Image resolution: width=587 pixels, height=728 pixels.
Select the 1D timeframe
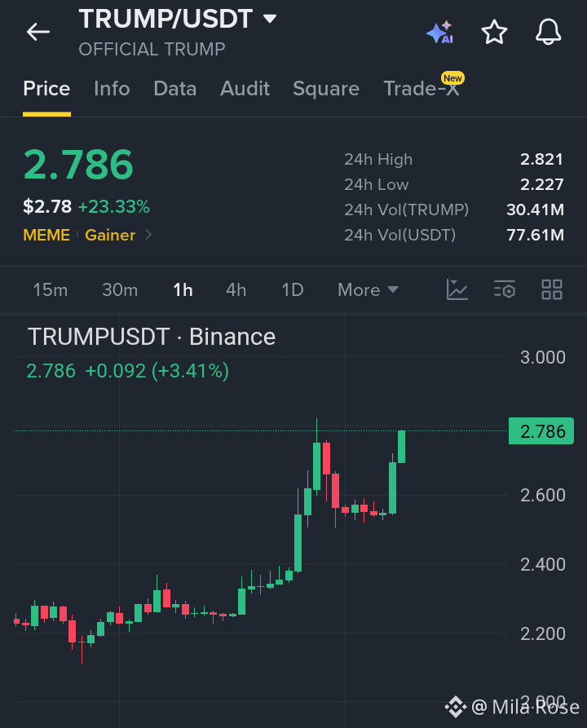293,289
